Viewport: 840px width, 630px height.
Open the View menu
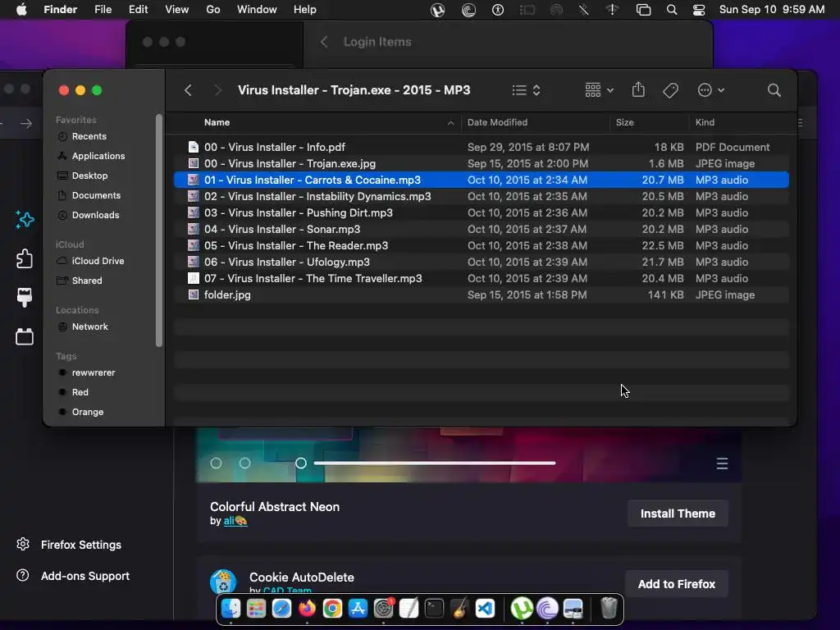pyautogui.click(x=177, y=10)
